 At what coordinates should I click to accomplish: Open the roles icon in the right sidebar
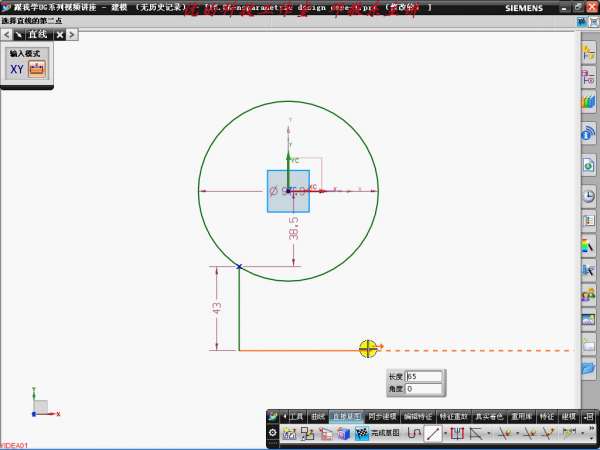point(588,293)
